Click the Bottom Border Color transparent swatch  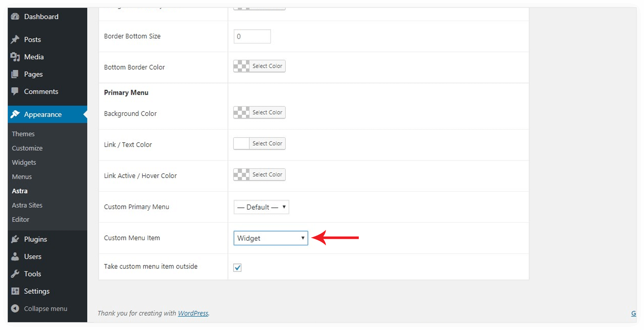pyautogui.click(x=242, y=66)
